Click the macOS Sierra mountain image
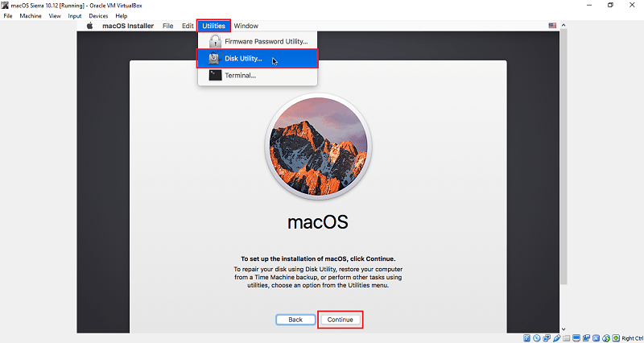Screen dimensions: 644x343 pos(318,147)
